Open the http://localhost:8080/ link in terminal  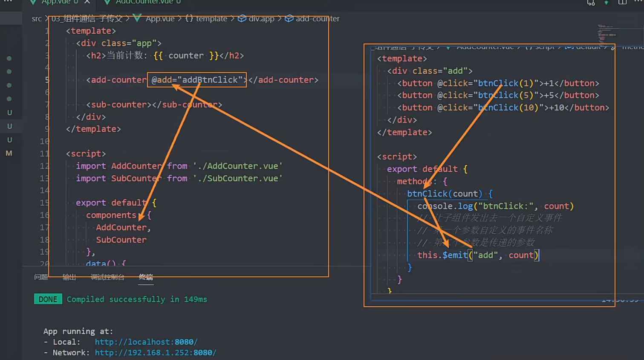(146, 342)
